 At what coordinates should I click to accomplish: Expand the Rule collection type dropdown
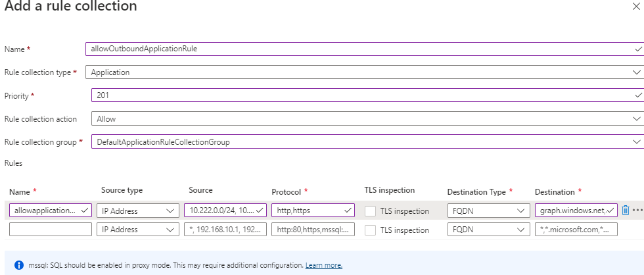tap(365, 72)
